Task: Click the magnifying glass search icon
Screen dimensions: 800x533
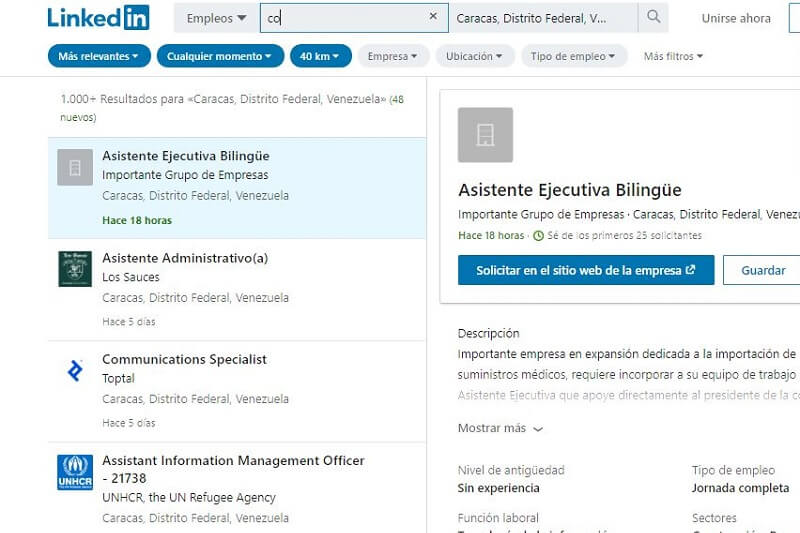Action: [654, 17]
